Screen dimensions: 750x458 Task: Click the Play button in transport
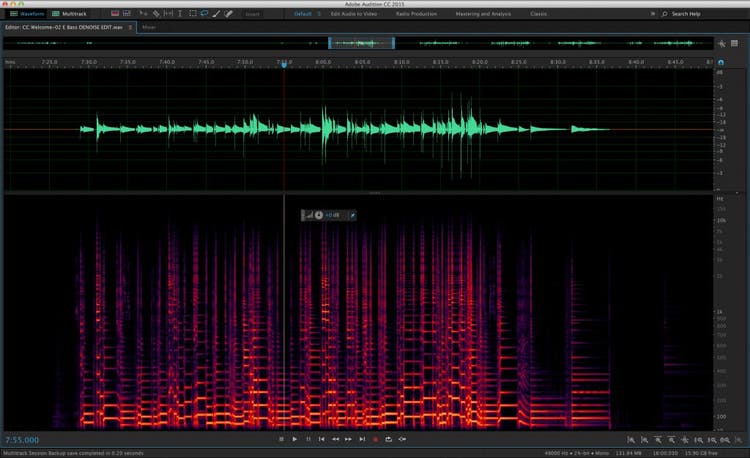point(294,439)
